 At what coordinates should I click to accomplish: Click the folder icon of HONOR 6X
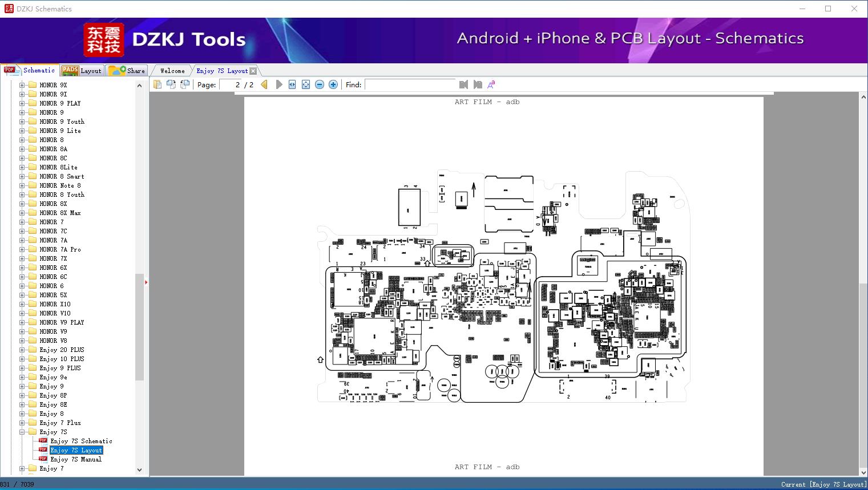click(x=33, y=268)
